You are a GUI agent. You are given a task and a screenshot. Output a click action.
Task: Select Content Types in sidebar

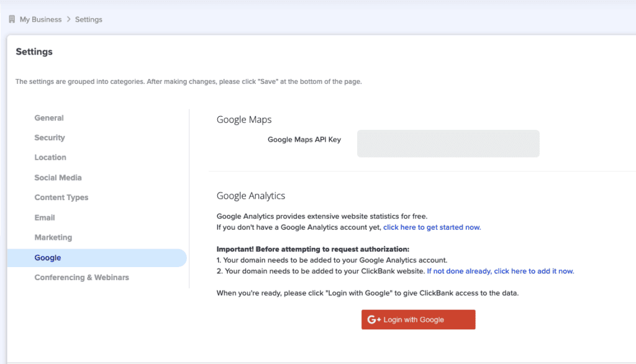click(61, 198)
